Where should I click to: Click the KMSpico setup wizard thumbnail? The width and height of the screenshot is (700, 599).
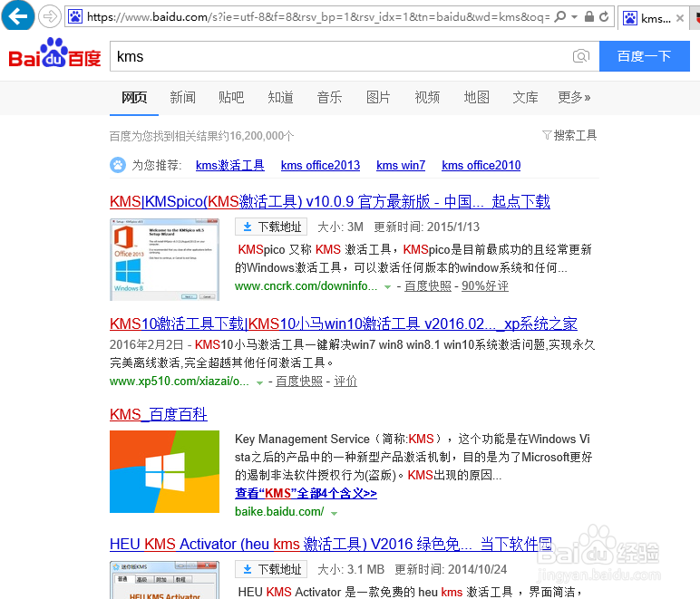[x=164, y=259]
